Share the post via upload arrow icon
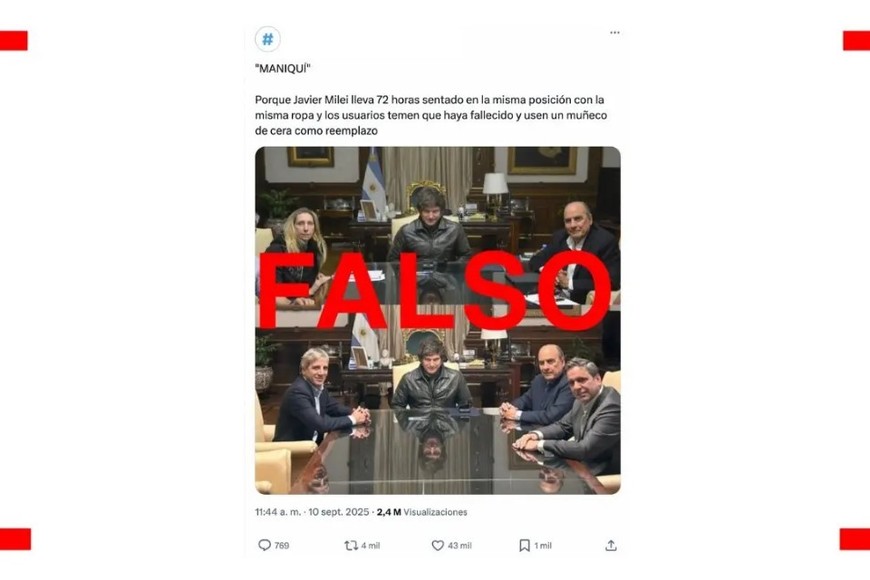870x580 pixels. pos(611,546)
